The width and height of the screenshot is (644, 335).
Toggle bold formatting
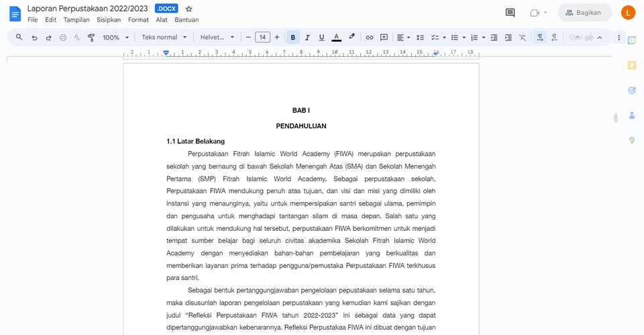(x=293, y=38)
